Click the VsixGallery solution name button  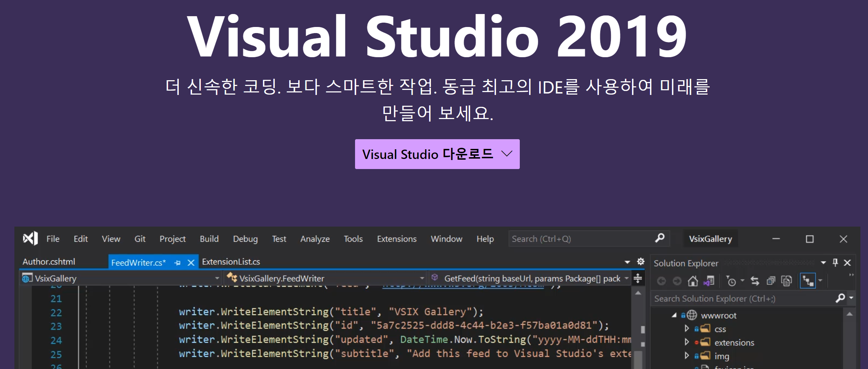pos(710,239)
